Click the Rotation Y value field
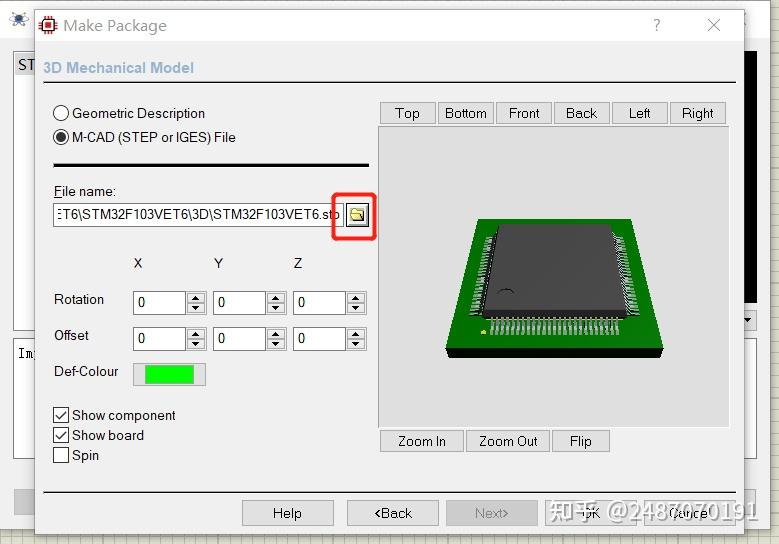Screen dimensions: 779x544 (x=239, y=303)
